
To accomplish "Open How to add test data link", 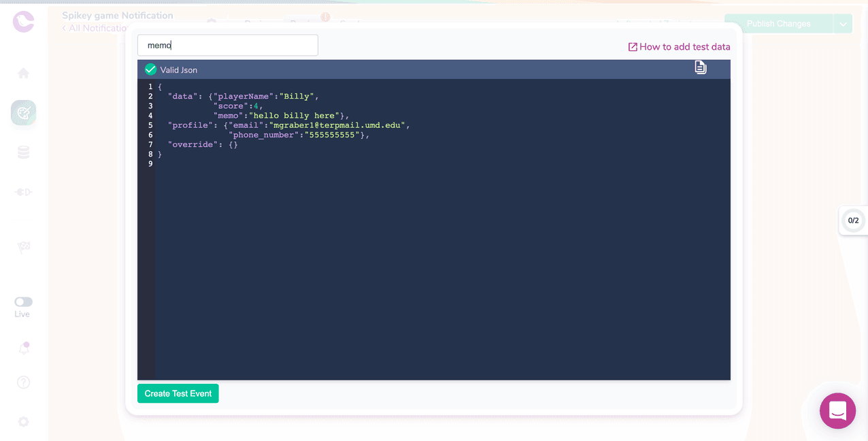I will pos(679,47).
